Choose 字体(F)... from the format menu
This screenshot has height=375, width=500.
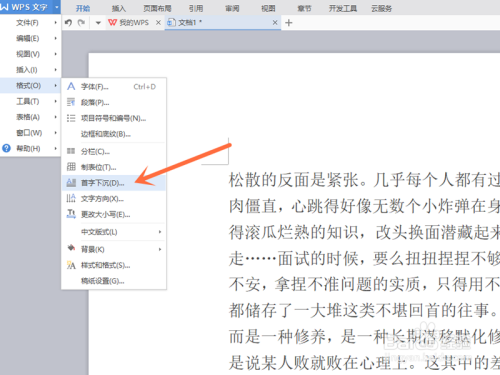coord(114,87)
